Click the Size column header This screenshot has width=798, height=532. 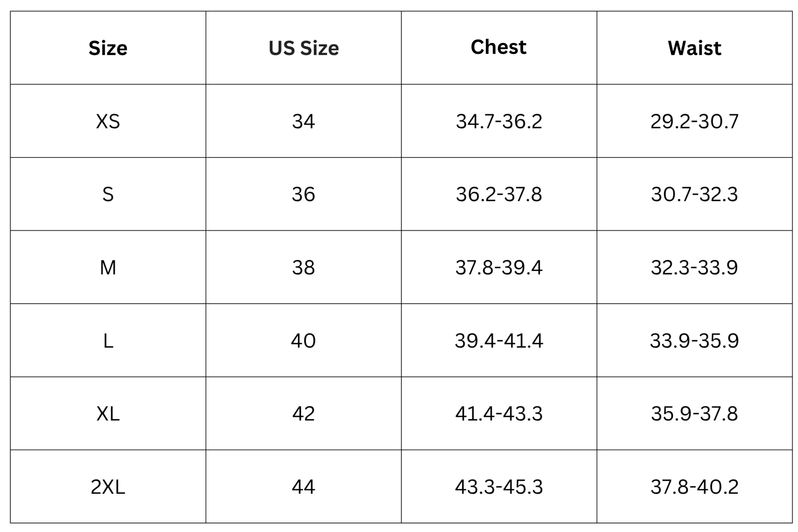pos(108,48)
